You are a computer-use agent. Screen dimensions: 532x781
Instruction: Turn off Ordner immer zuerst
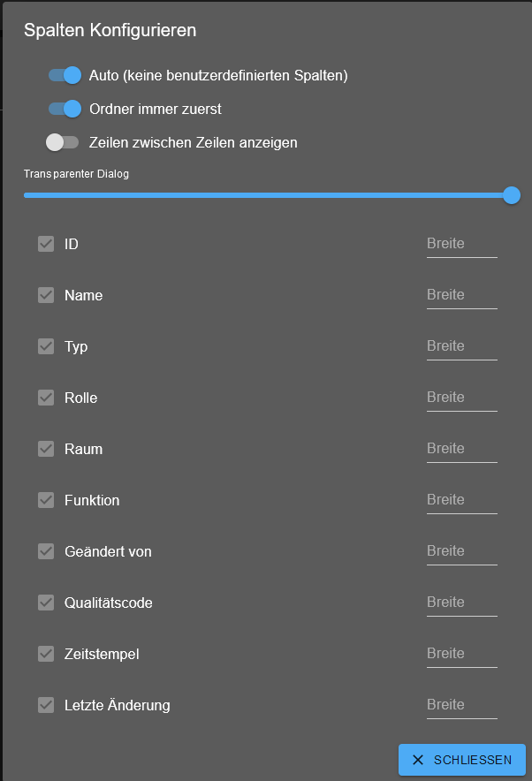point(64,109)
